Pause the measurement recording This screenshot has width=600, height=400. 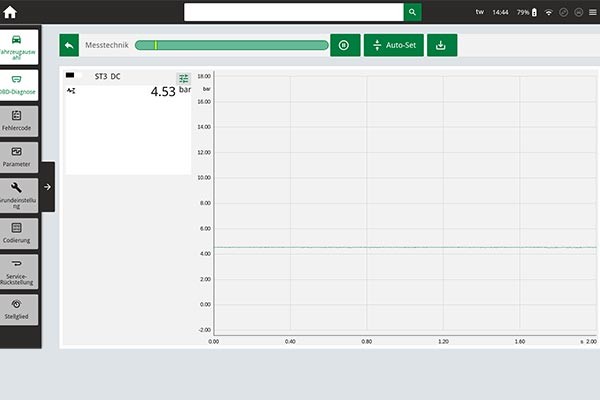click(x=345, y=45)
